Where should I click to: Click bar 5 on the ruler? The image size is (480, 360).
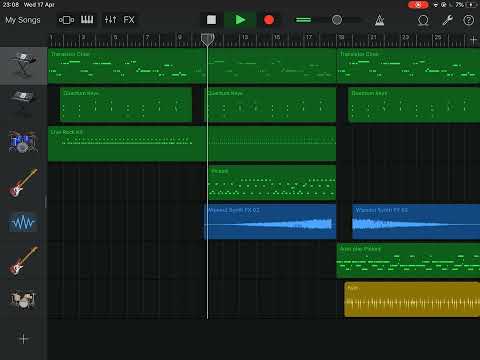tap(115, 37)
